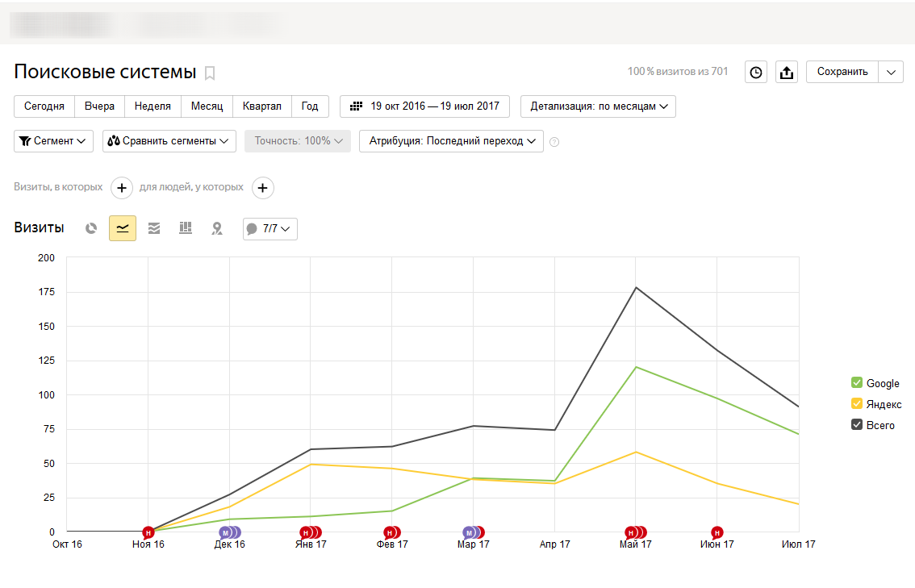
Task: Open the map chart view
Action: tap(216, 228)
